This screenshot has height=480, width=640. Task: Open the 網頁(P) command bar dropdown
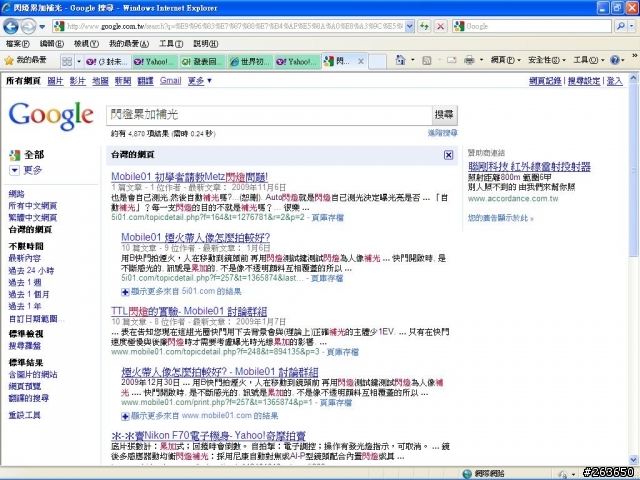coord(505,60)
